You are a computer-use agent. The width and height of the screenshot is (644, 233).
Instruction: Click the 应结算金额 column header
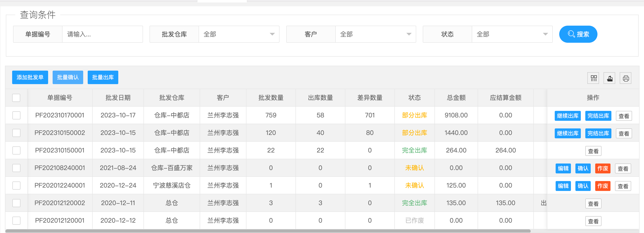[x=505, y=98]
